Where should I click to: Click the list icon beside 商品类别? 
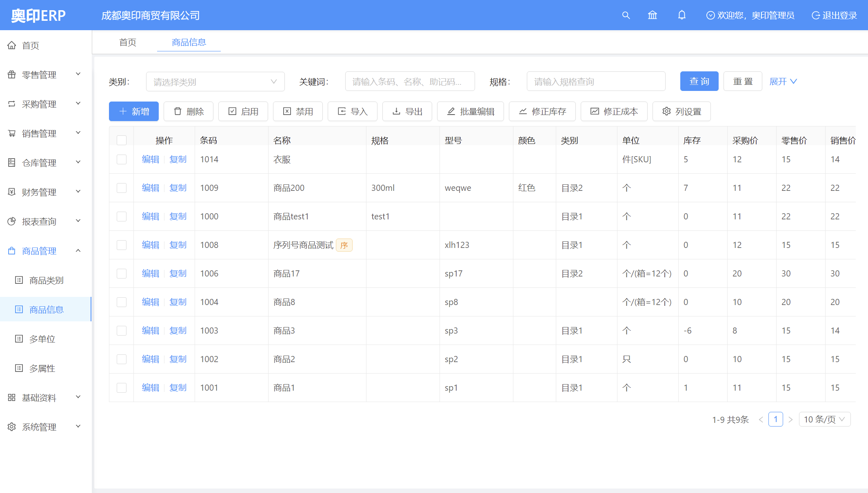19,280
